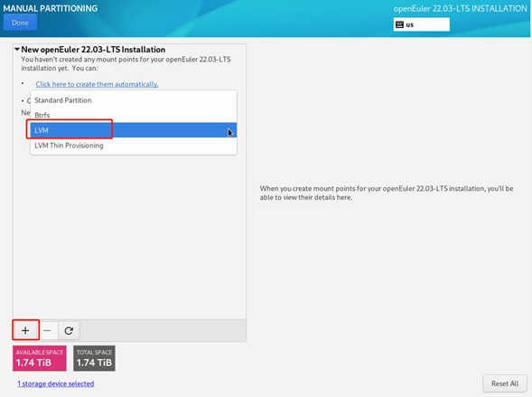This screenshot has width=532, height=397.
Task: Click the minus icon to remove mount point
Action: [48, 330]
